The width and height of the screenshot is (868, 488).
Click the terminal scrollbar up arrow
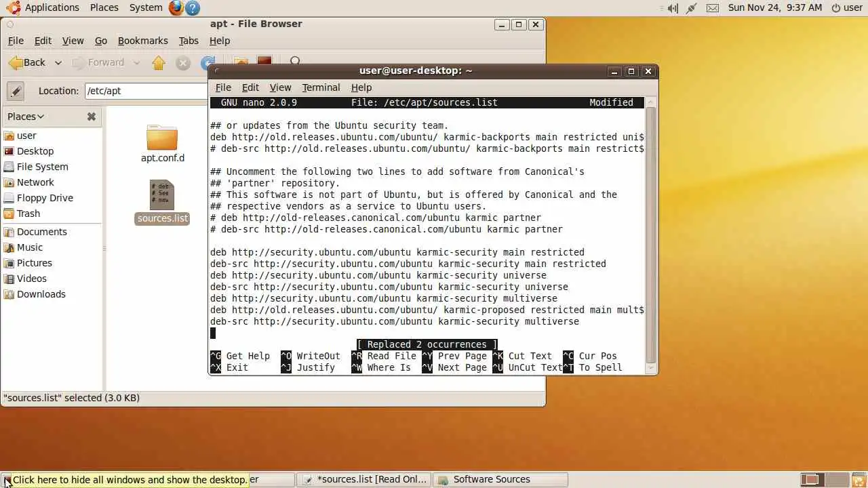651,102
